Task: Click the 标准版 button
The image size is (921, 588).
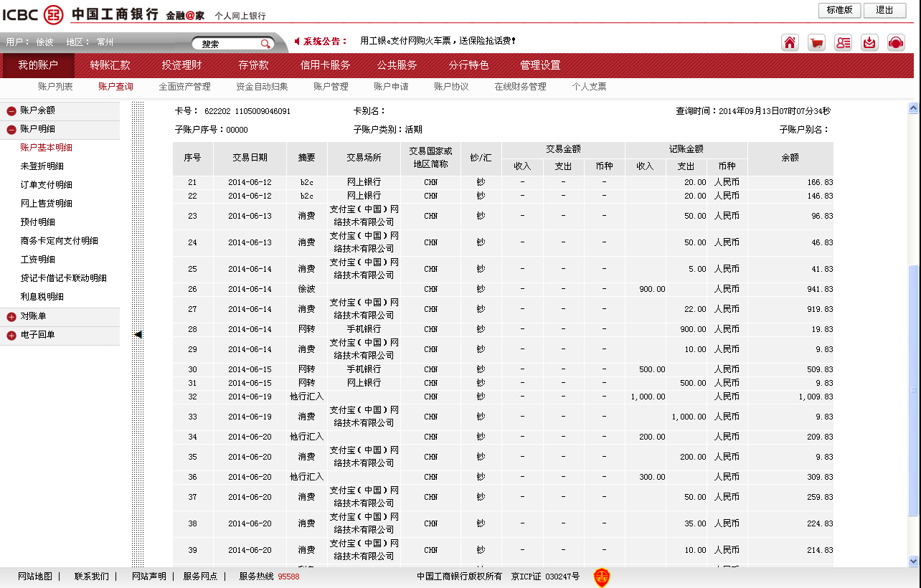Action: [839, 10]
